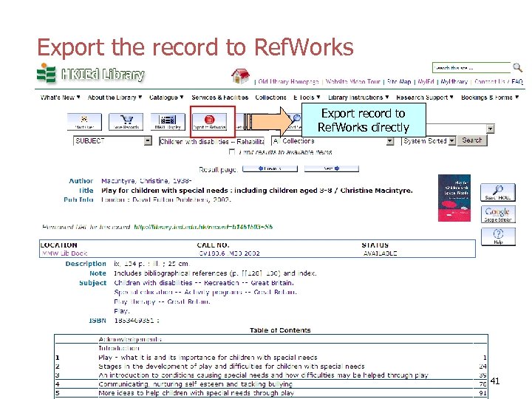Click the Search button
Viewport: 532px width, 399px height.
(472, 140)
